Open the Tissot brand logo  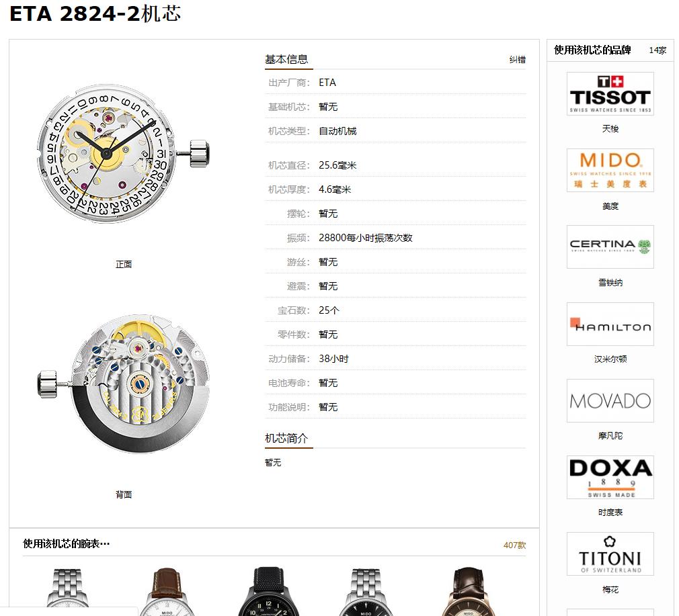(x=610, y=93)
